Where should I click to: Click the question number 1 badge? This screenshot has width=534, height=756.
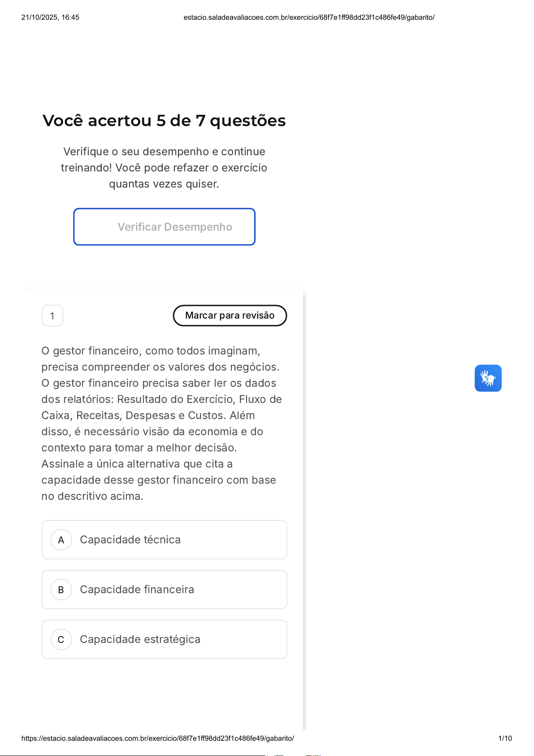coord(52,316)
